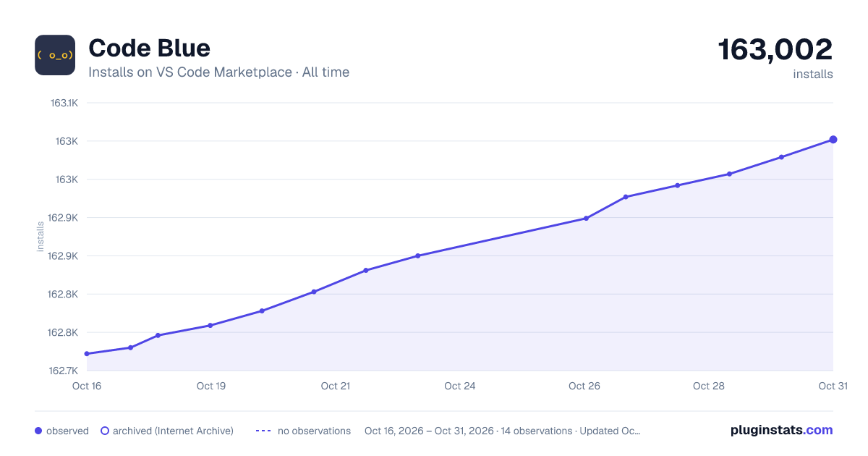The width and height of the screenshot is (868, 456).
Task: Click the Code Blue title
Action: point(150,48)
